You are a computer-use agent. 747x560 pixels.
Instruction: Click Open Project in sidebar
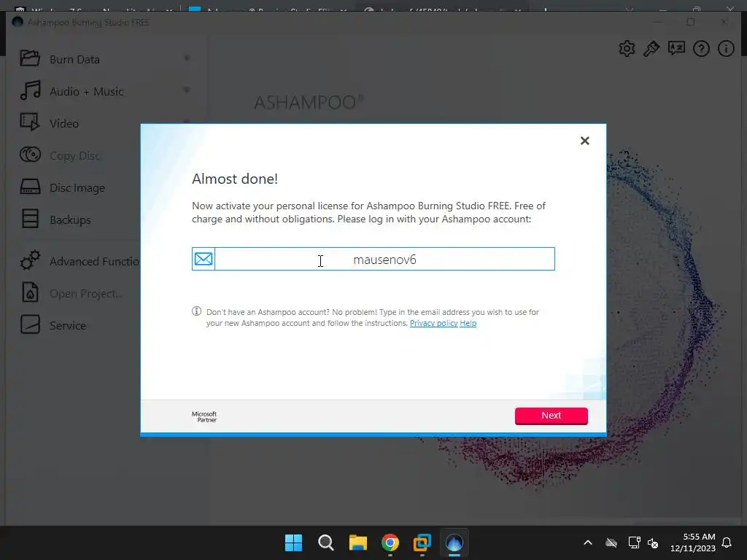click(86, 294)
